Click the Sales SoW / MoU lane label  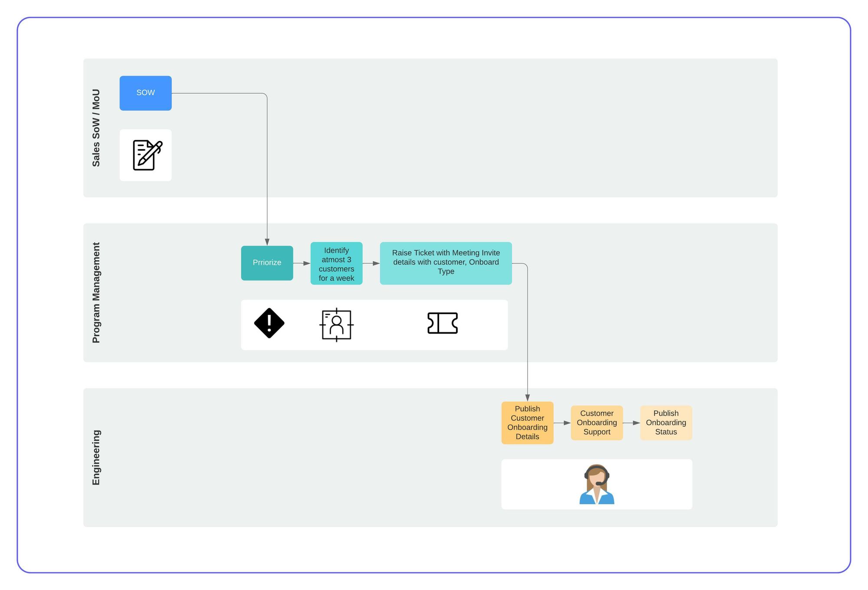point(96,128)
